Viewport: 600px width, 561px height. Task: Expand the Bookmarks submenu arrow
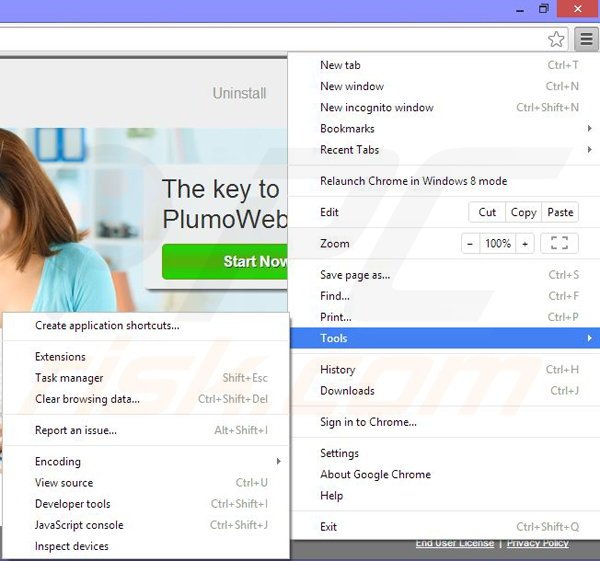pos(590,129)
